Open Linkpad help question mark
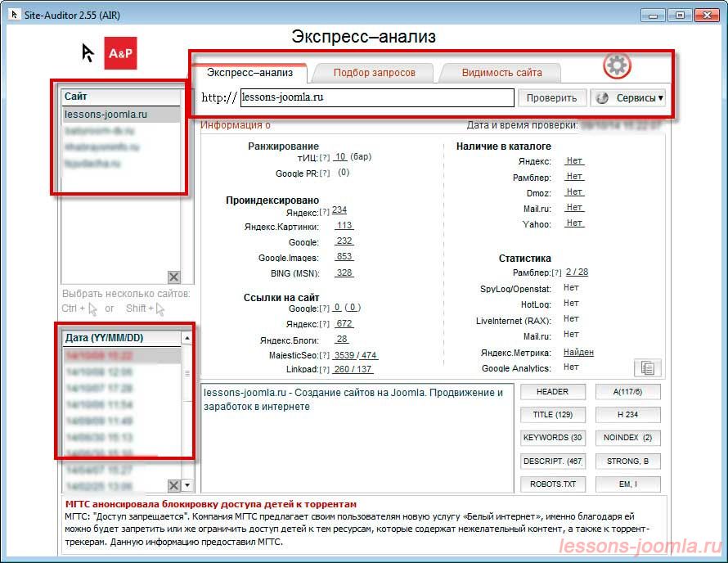The height and width of the screenshot is (563, 728). point(325,370)
